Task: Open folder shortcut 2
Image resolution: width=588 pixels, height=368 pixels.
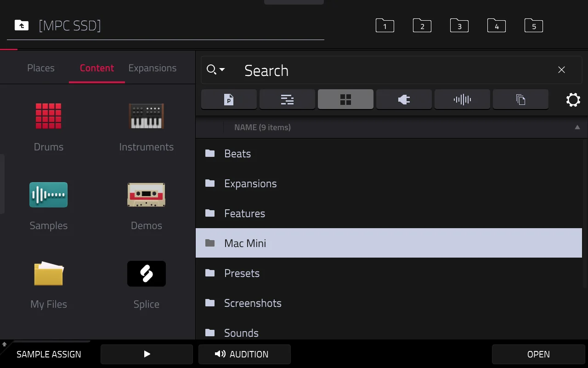Action: tap(422, 26)
